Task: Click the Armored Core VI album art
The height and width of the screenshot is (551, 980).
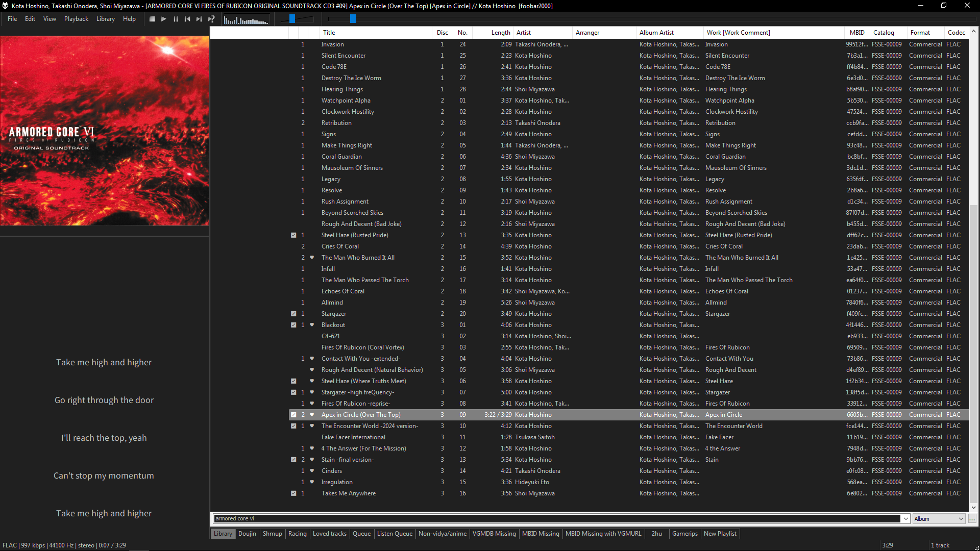Action: tap(105, 131)
